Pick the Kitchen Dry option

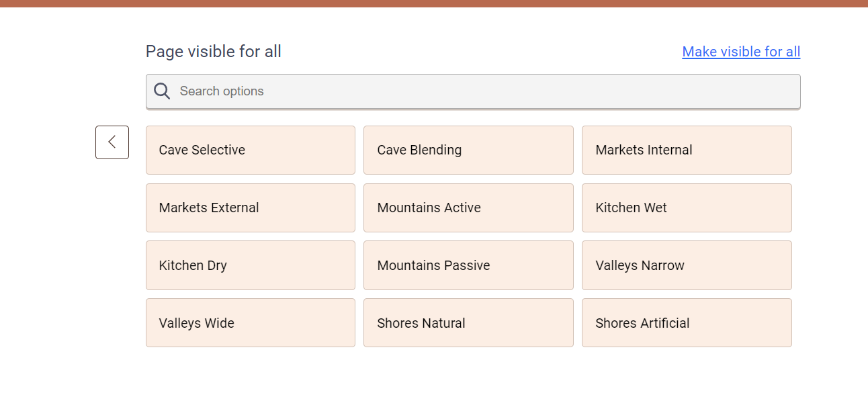pos(251,265)
